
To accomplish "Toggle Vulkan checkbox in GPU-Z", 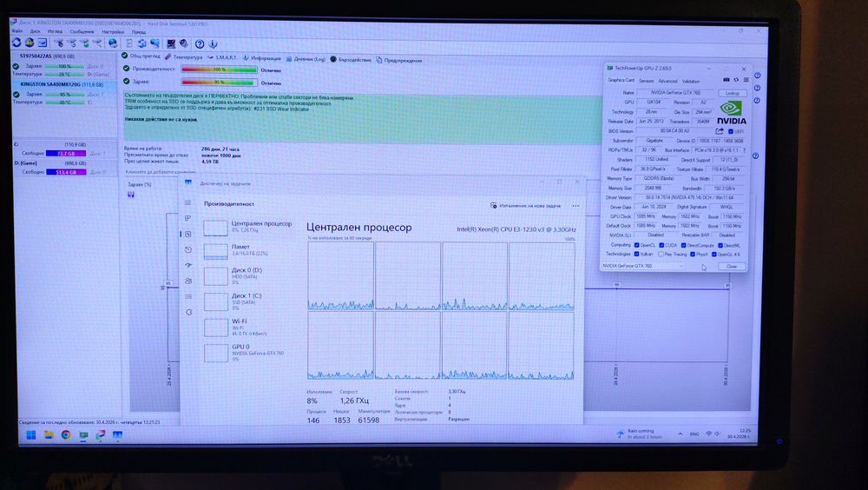I will (636, 255).
